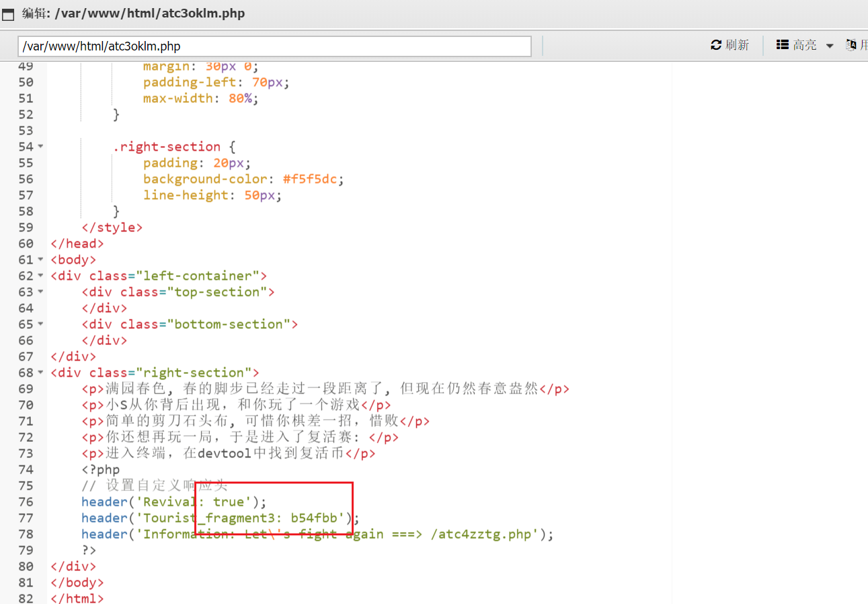
Task: Click line number 60 in gutter
Action: pyautogui.click(x=26, y=243)
